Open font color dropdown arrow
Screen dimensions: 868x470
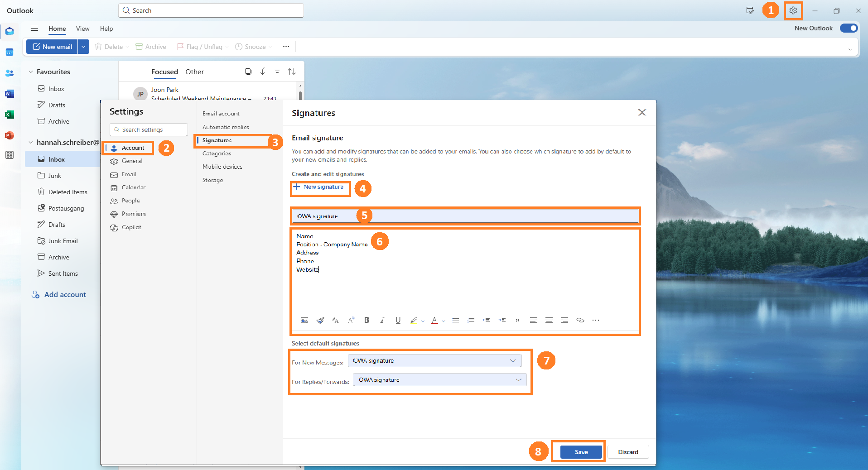pos(444,321)
